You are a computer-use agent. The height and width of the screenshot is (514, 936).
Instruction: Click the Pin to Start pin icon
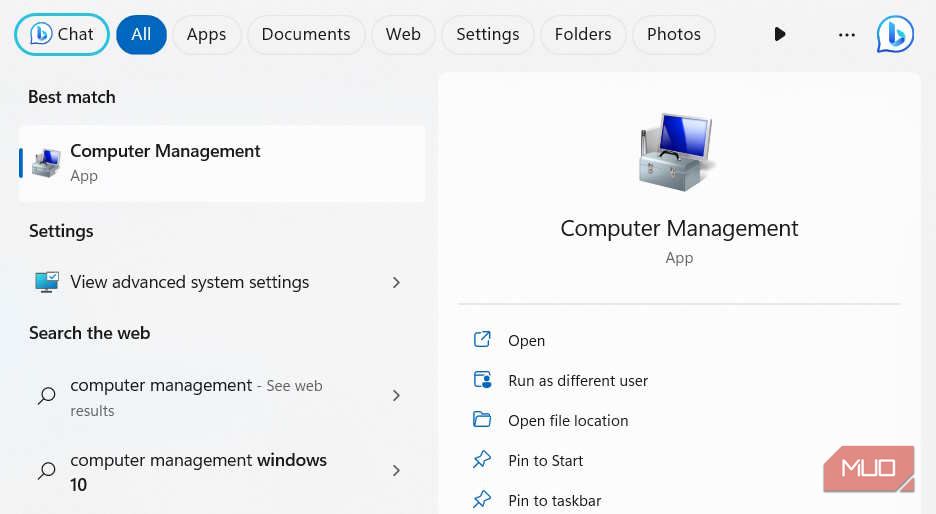coord(482,460)
